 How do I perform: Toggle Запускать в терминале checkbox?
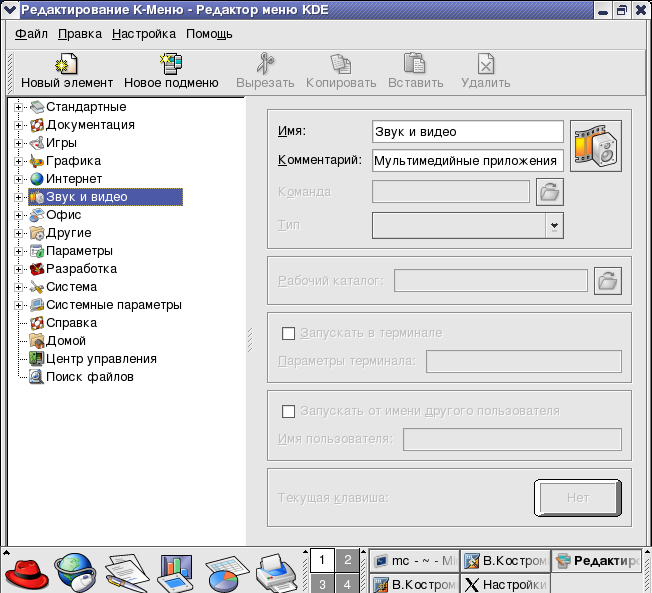(x=289, y=333)
